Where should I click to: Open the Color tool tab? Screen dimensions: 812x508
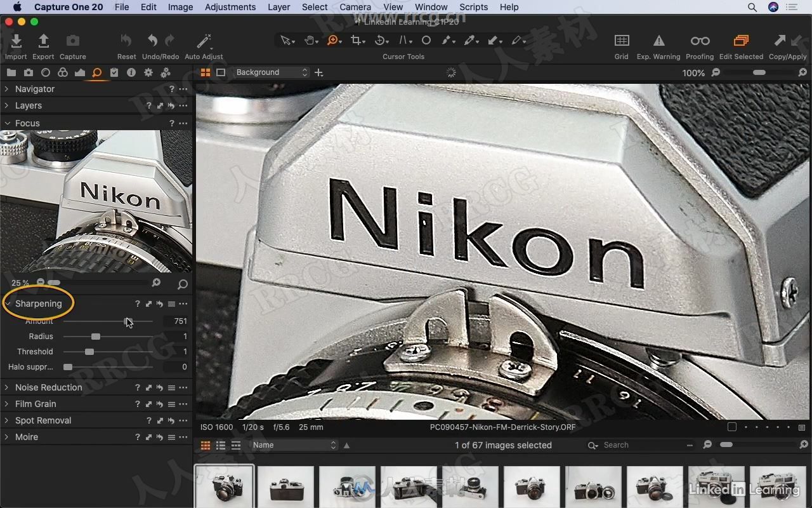coord(63,73)
